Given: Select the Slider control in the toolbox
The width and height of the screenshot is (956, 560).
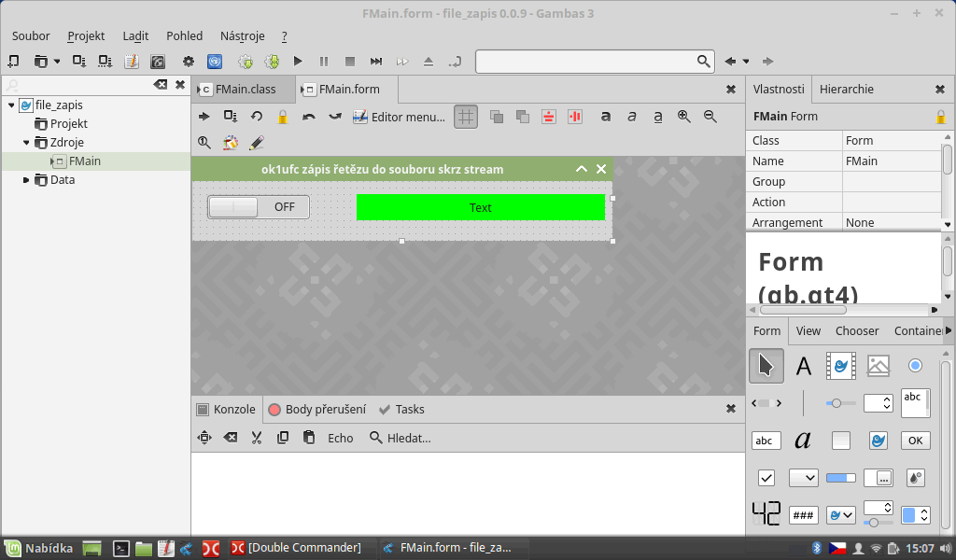Looking at the screenshot, I should click(840, 403).
